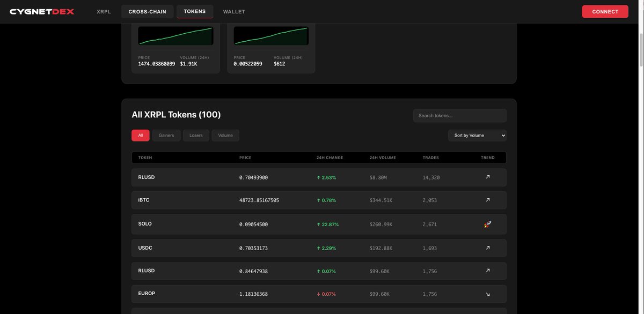The height and width of the screenshot is (314, 644).
Task: Select the Tokens tab
Action: point(195,12)
